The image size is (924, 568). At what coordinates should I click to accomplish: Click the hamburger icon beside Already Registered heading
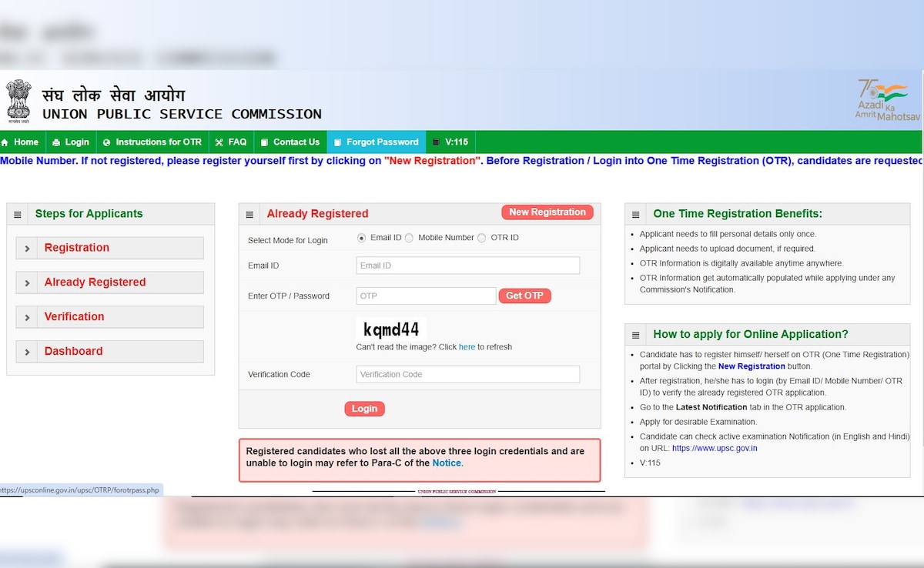pyautogui.click(x=249, y=215)
